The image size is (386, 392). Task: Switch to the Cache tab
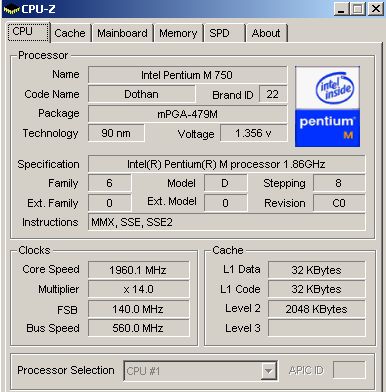(x=71, y=33)
